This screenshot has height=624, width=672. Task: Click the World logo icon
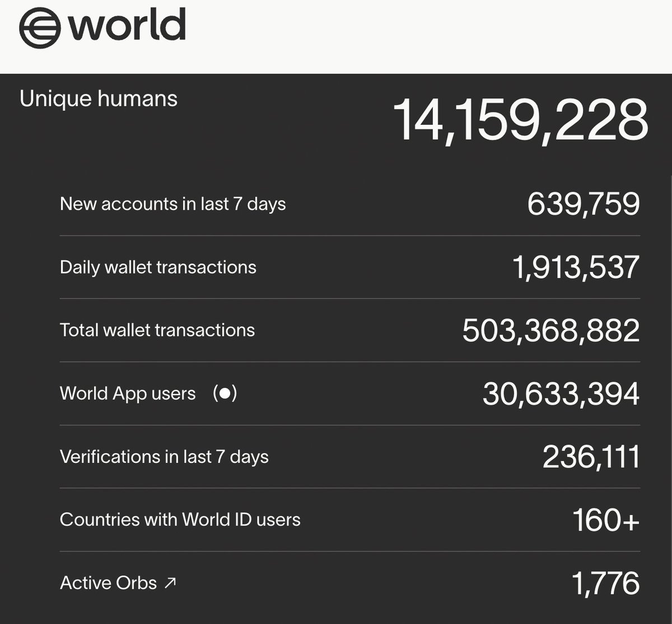[x=41, y=28]
